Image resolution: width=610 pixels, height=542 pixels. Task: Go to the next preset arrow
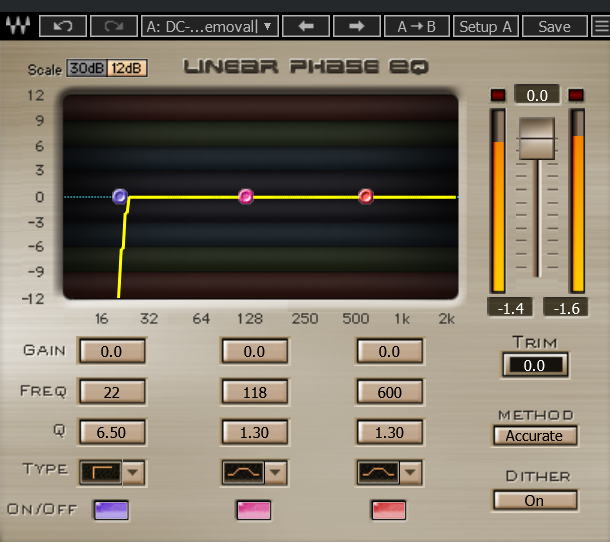coord(357,26)
